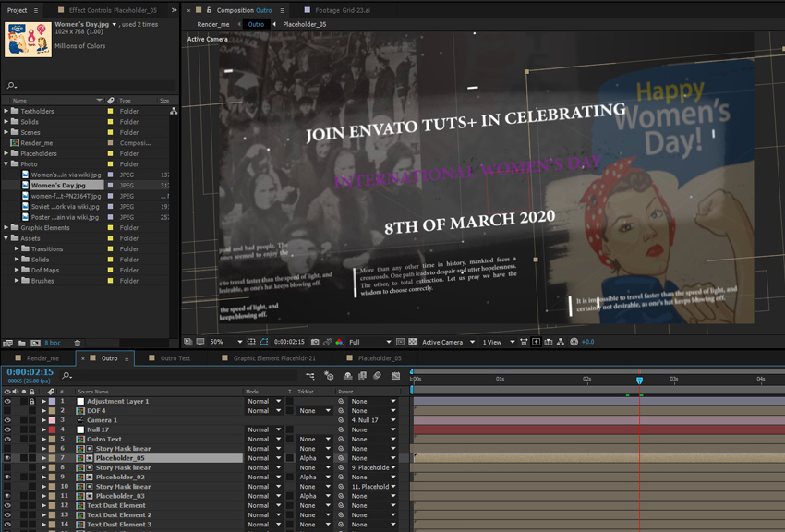Open the 1 View layout dropdown
Screen dimensions: 785x532
pos(498,342)
